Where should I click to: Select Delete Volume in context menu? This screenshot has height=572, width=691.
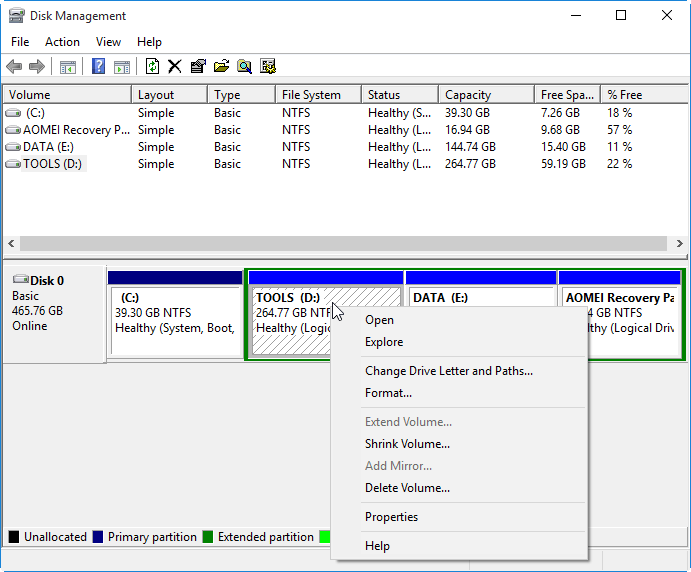(407, 488)
